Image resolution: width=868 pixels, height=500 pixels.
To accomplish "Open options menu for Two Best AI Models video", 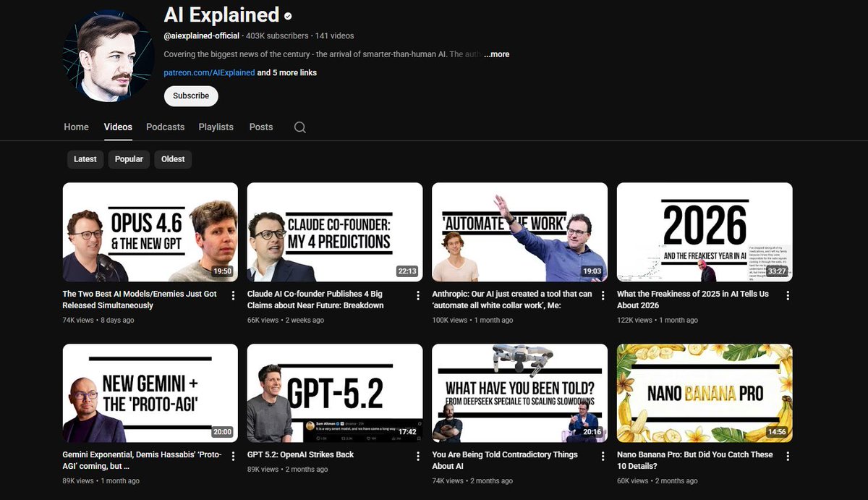I will point(233,295).
